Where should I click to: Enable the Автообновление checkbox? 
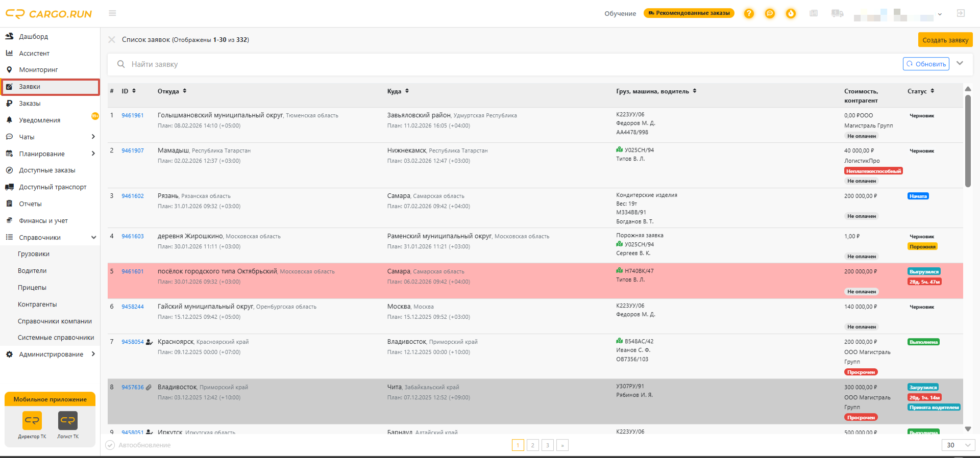point(110,445)
